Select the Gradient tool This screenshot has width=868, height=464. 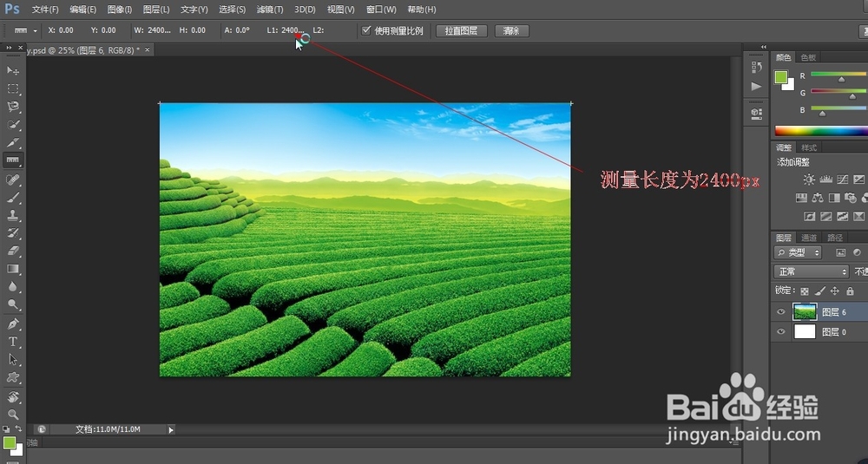pyautogui.click(x=13, y=269)
